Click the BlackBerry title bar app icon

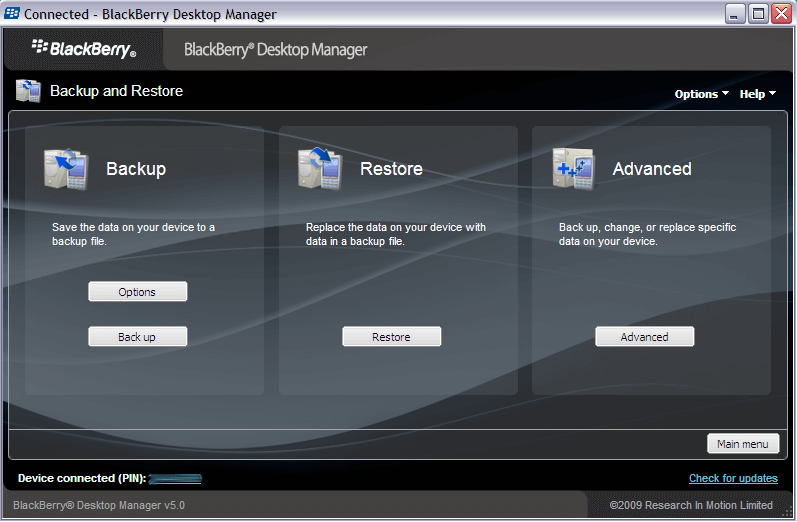coord(12,14)
